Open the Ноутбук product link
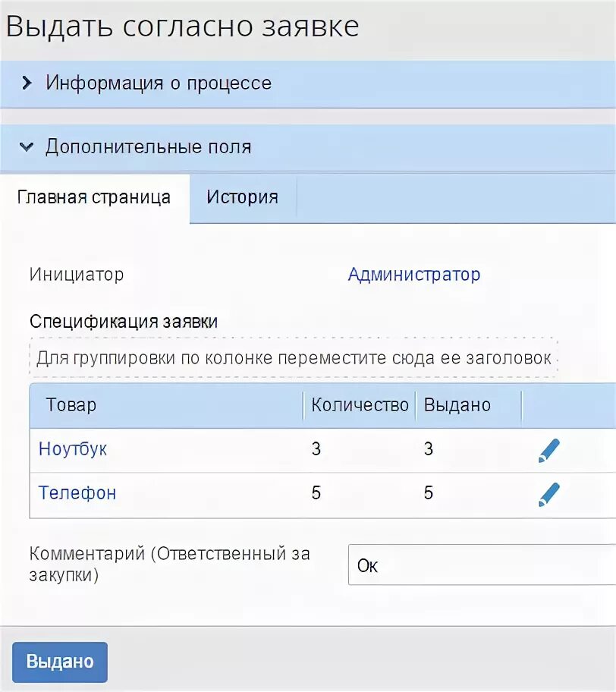The height and width of the screenshot is (692, 616). pyautogui.click(x=73, y=448)
